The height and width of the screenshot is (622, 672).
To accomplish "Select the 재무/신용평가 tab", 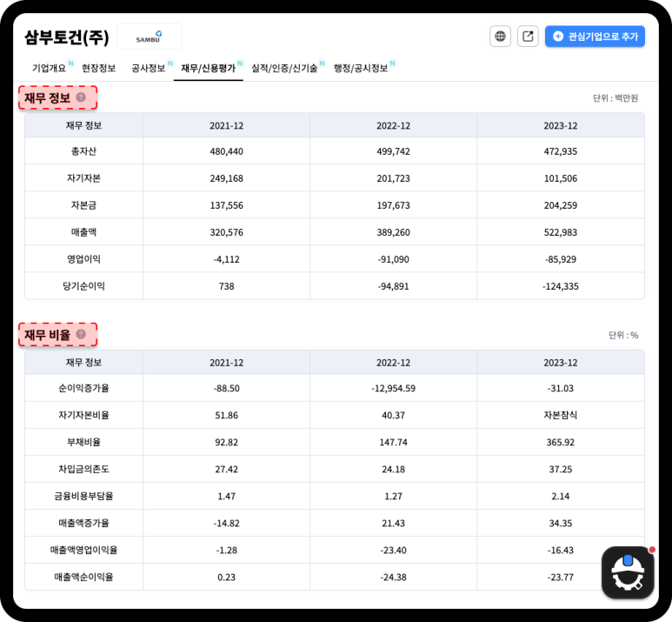I will (209, 68).
